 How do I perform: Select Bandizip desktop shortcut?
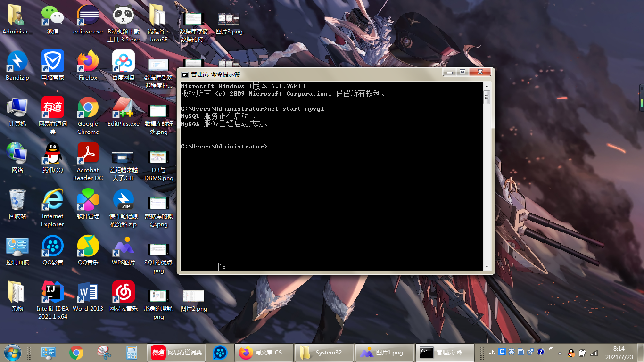tap(17, 66)
